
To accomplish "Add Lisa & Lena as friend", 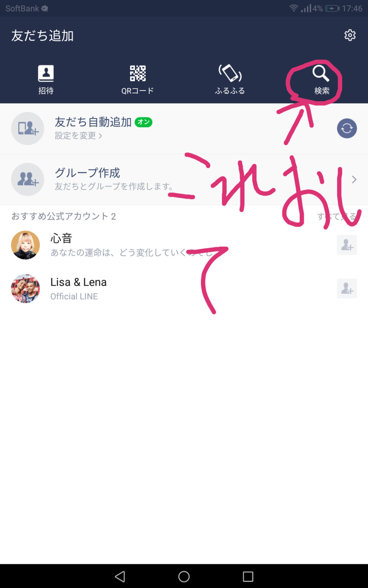I will click(x=347, y=288).
